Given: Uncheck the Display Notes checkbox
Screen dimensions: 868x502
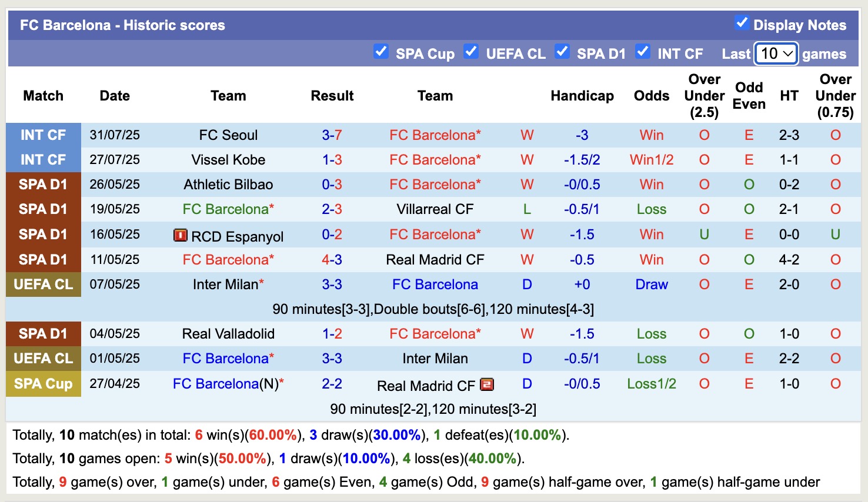Looking at the screenshot, I should tap(742, 24).
